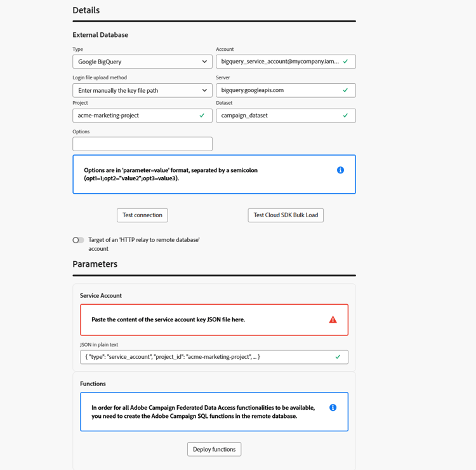Click the red warning triangle icon
Viewport: 476px width, 470px height.
coord(333,319)
